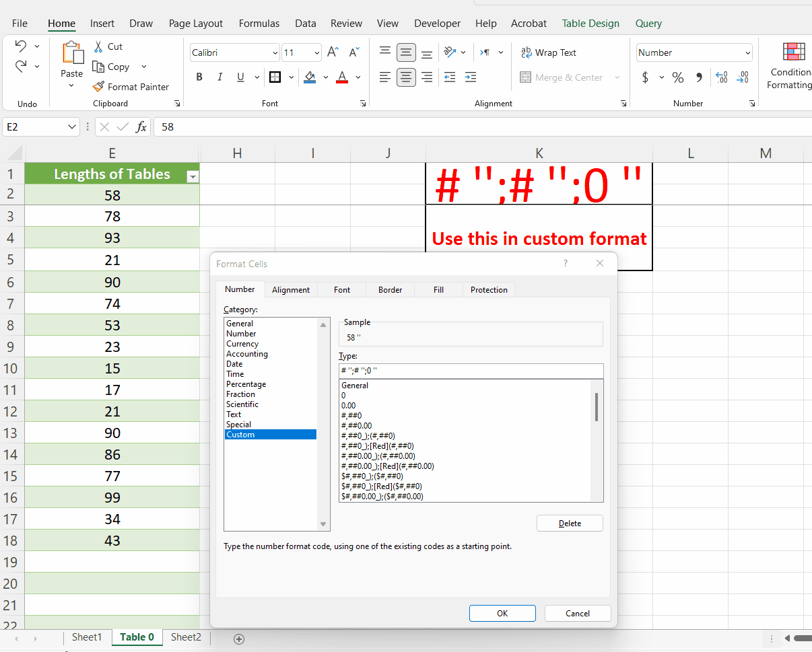Switch to the Border tab in Format Cells
The image size is (812, 652).
click(x=389, y=289)
